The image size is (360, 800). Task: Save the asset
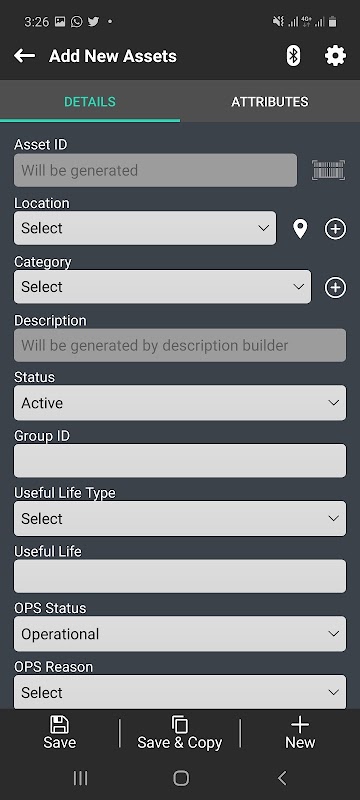tap(60, 733)
